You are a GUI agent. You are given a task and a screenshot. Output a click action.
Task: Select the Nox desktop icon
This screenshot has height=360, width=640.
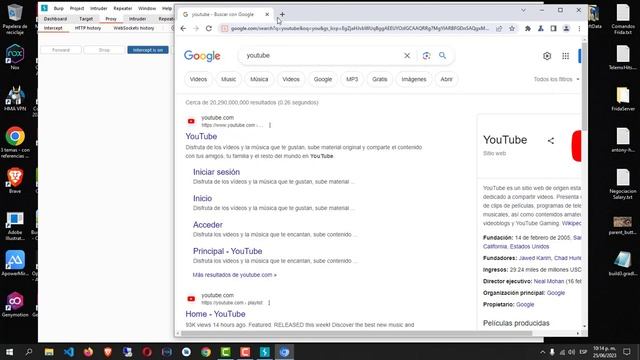coord(15,57)
